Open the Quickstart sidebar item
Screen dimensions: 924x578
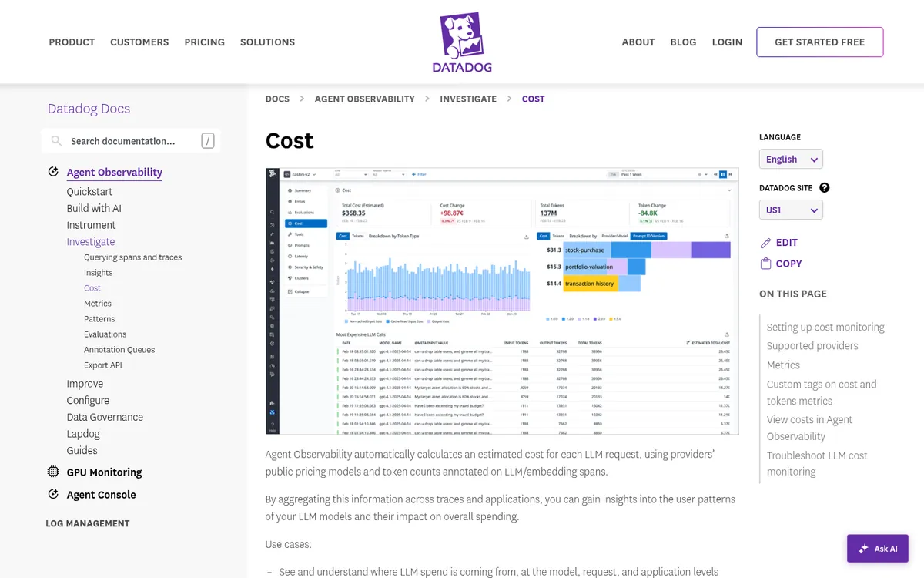point(89,192)
